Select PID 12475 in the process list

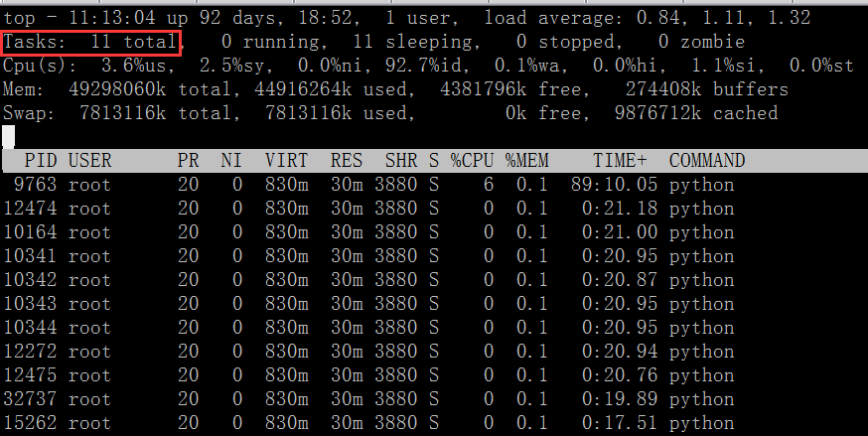(x=30, y=375)
